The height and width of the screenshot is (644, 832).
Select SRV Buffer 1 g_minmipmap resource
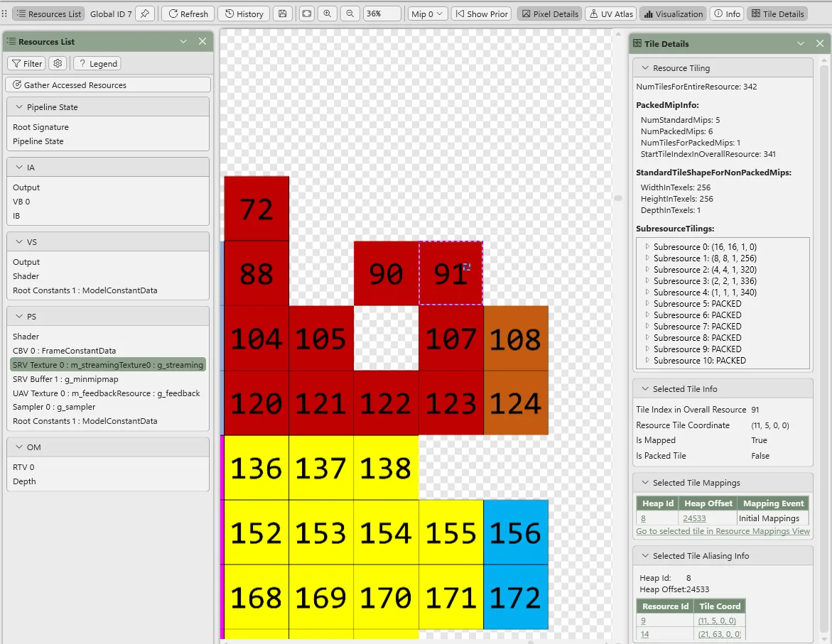coord(65,379)
